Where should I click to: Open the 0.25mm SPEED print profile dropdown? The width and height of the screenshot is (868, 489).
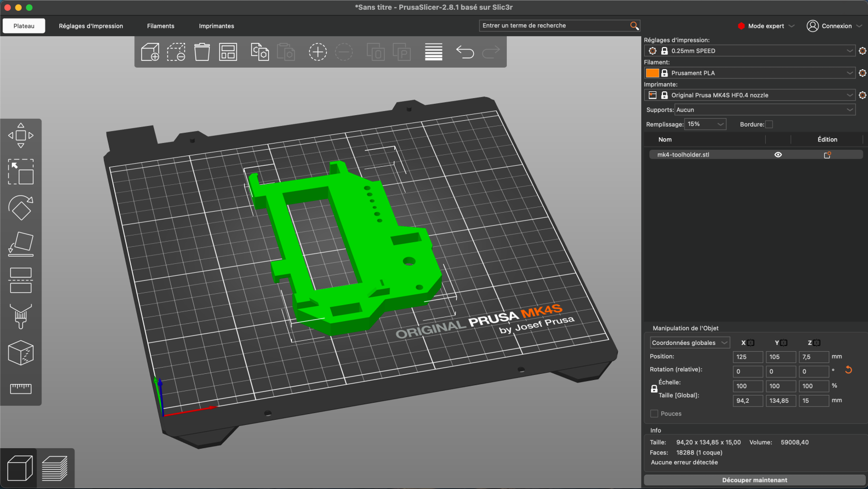(750, 51)
